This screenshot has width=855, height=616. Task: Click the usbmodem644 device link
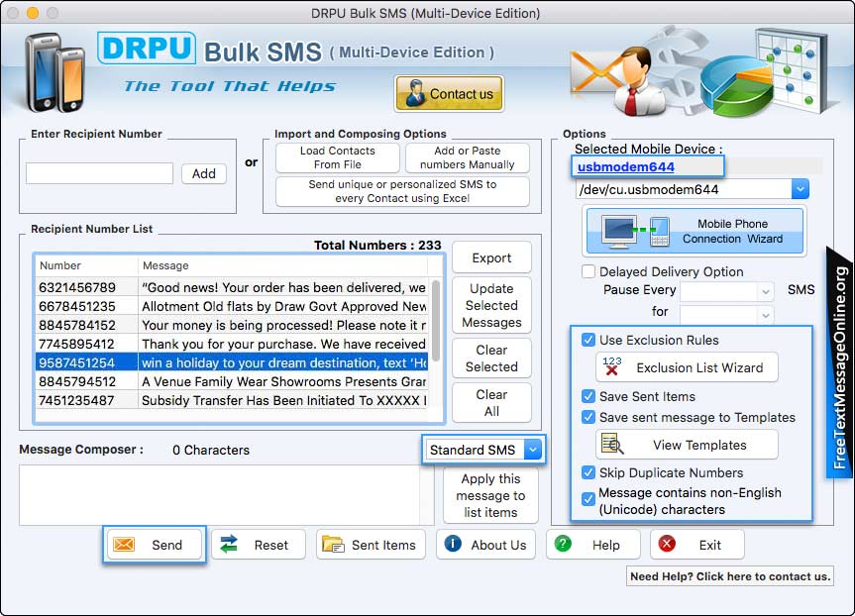click(626, 166)
